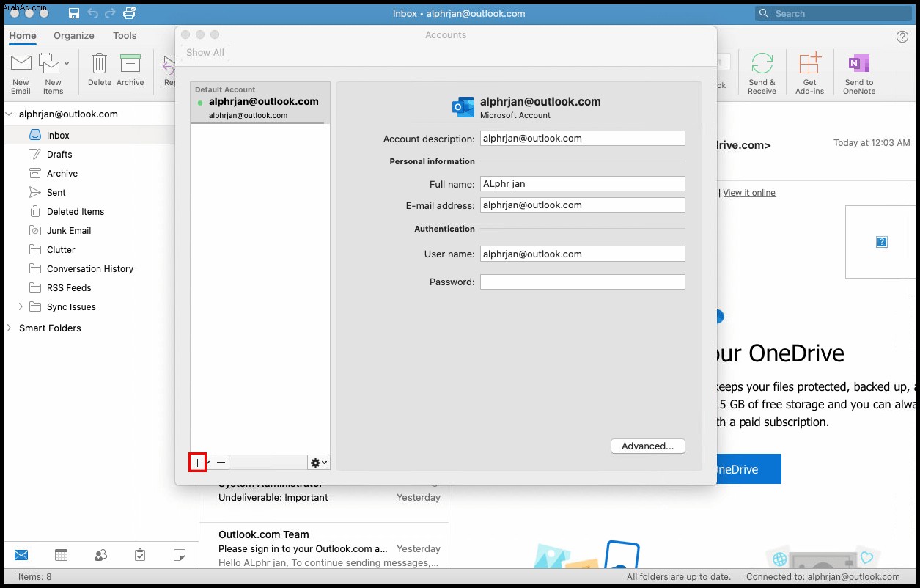Click the User name field
920x588 pixels.
pyautogui.click(x=582, y=254)
